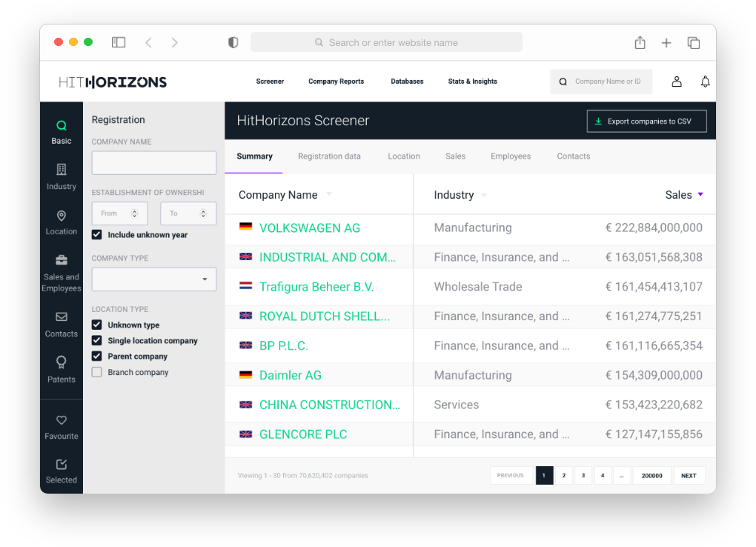Click the browser address bar
This screenshot has height=547, width=756.
click(386, 42)
